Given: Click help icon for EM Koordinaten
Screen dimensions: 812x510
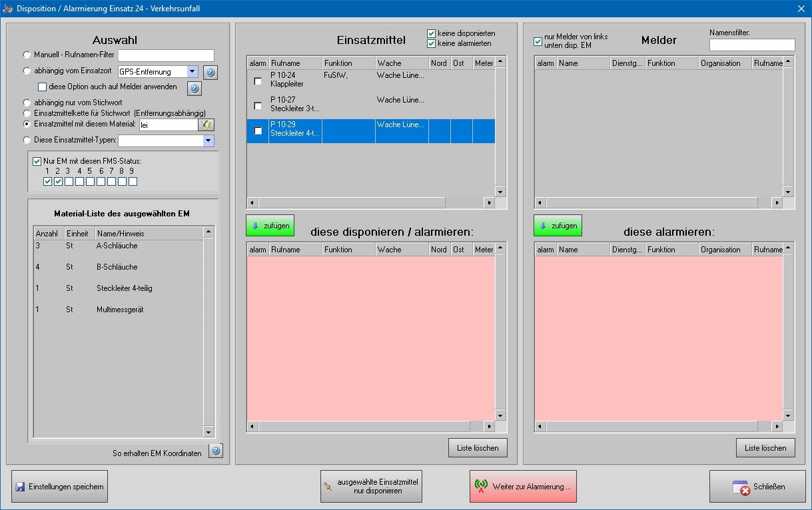Looking at the screenshot, I should [215, 451].
